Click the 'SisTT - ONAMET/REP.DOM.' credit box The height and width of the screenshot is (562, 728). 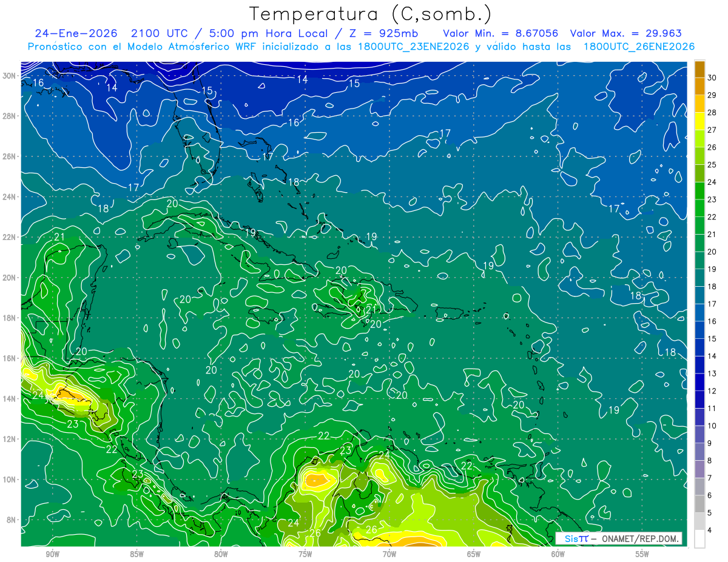pyautogui.click(x=619, y=538)
